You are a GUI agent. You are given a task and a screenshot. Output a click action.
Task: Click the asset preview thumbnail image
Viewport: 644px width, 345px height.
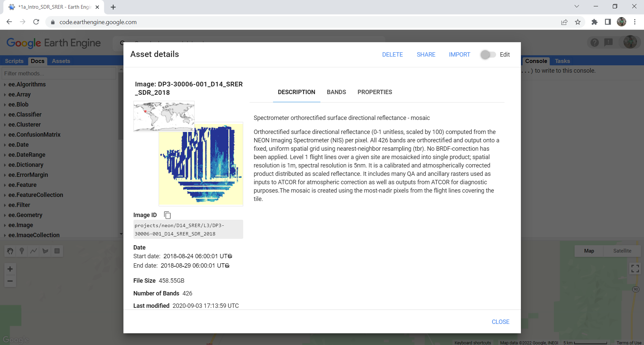tap(201, 164)
